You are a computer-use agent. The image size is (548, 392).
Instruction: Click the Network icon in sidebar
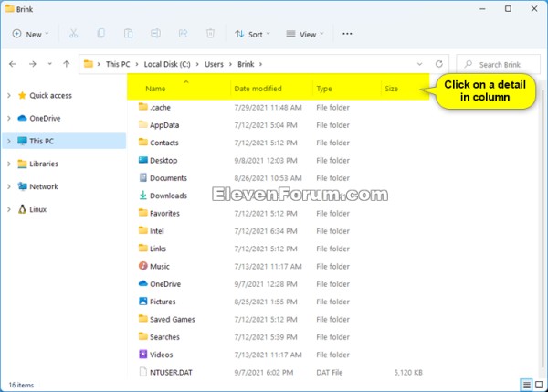coord(22,186)
